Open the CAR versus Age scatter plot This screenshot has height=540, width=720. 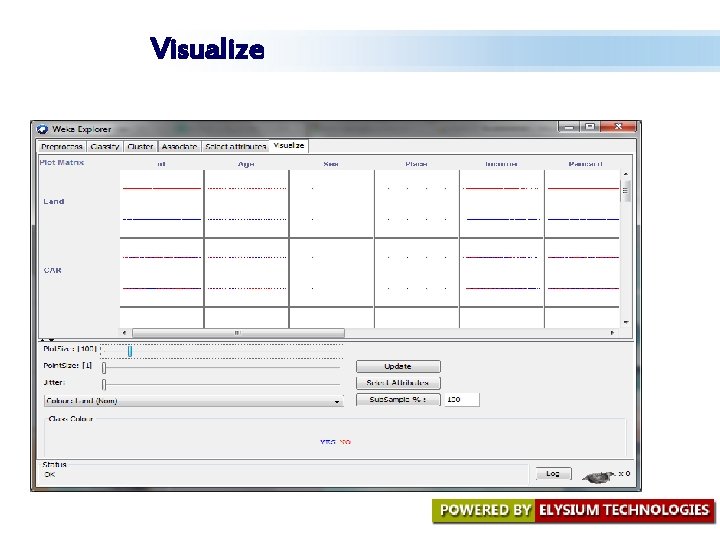(x=247, y=272)
